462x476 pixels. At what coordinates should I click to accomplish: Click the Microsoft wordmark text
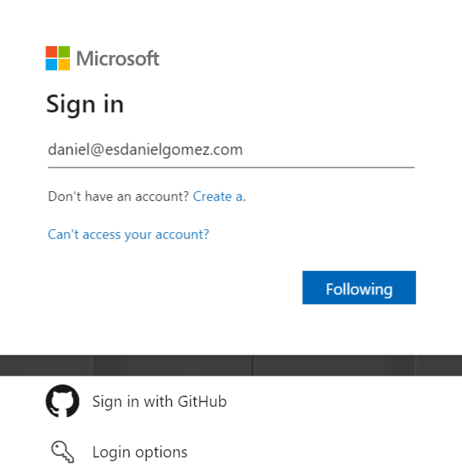tap(118, 58)
